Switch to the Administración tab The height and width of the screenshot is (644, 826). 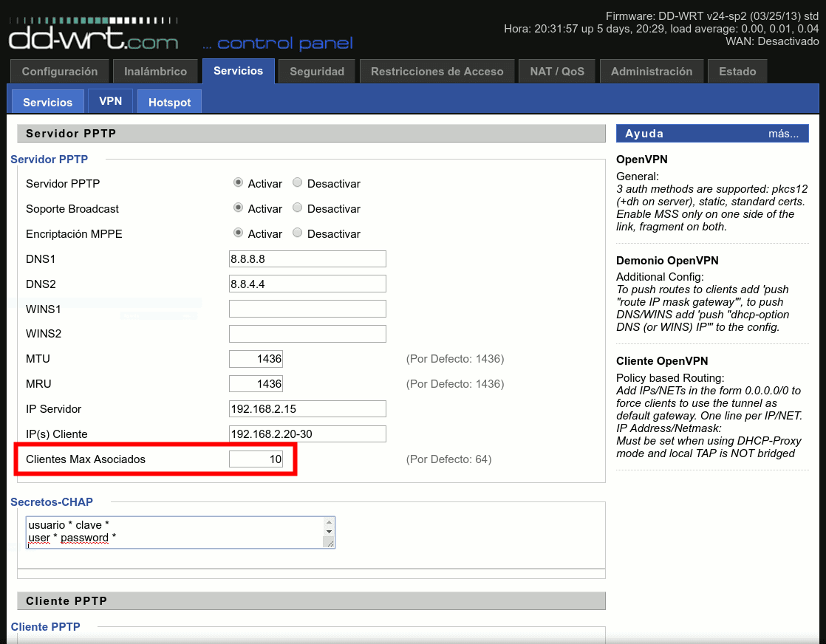click(x=651, y=72)
